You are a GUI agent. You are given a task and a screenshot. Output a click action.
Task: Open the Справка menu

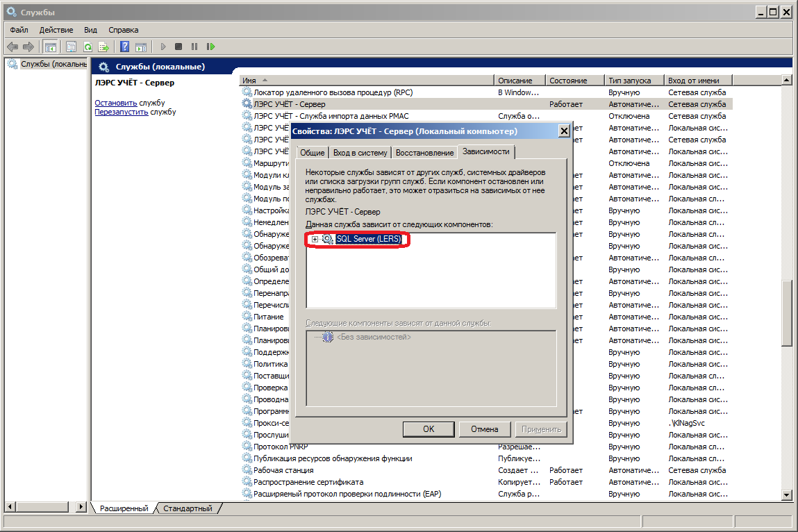pyautogui.click(x=124, y=30)
